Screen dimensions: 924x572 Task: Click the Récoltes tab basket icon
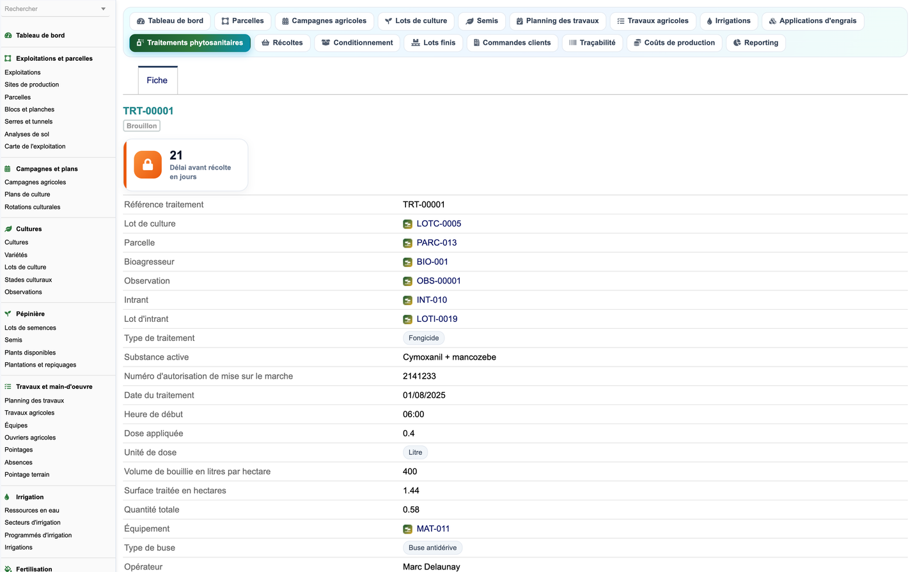[x=265, y=43]
